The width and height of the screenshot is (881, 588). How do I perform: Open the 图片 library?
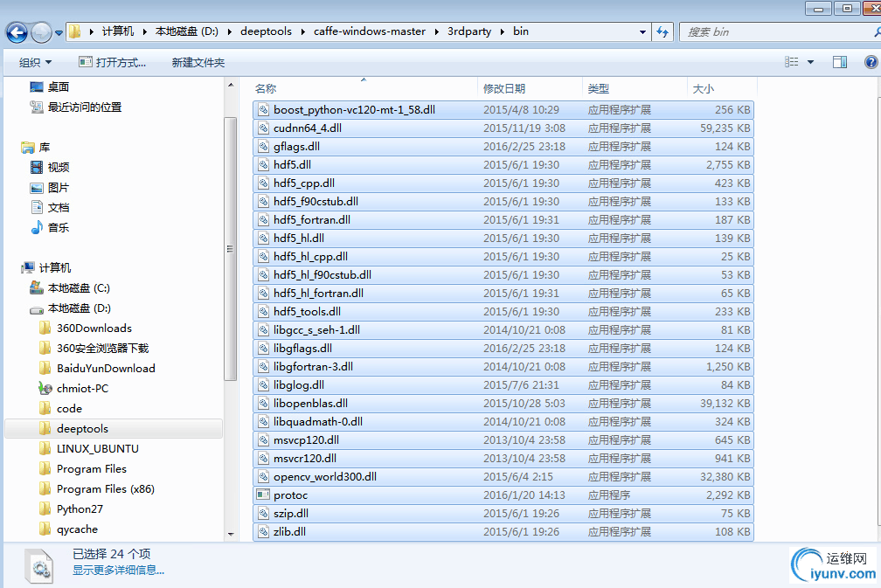coord(59,188)
